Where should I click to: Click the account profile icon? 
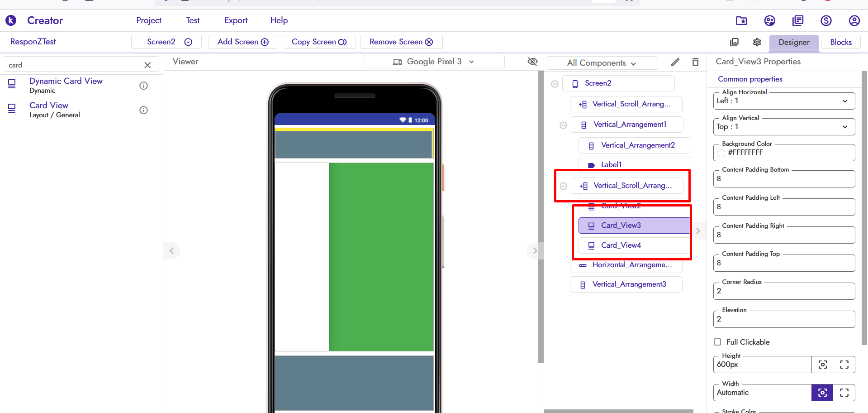point(854,20)
